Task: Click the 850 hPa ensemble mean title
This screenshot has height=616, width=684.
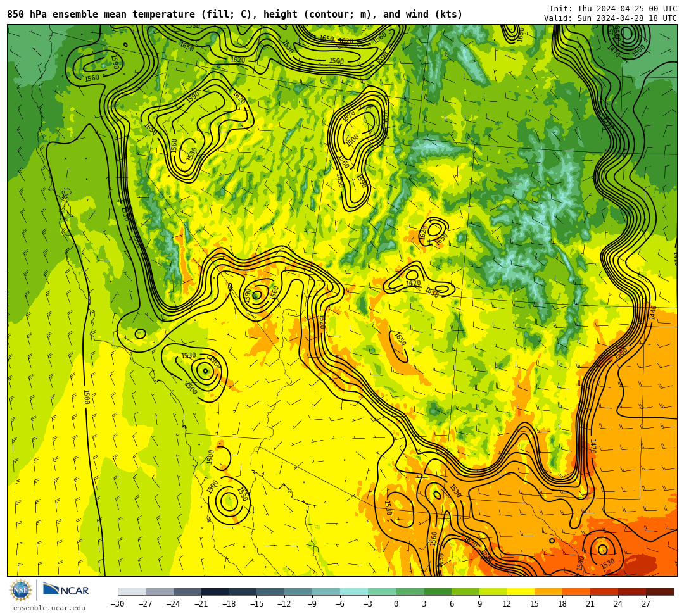Action: [x=235, y=15]
